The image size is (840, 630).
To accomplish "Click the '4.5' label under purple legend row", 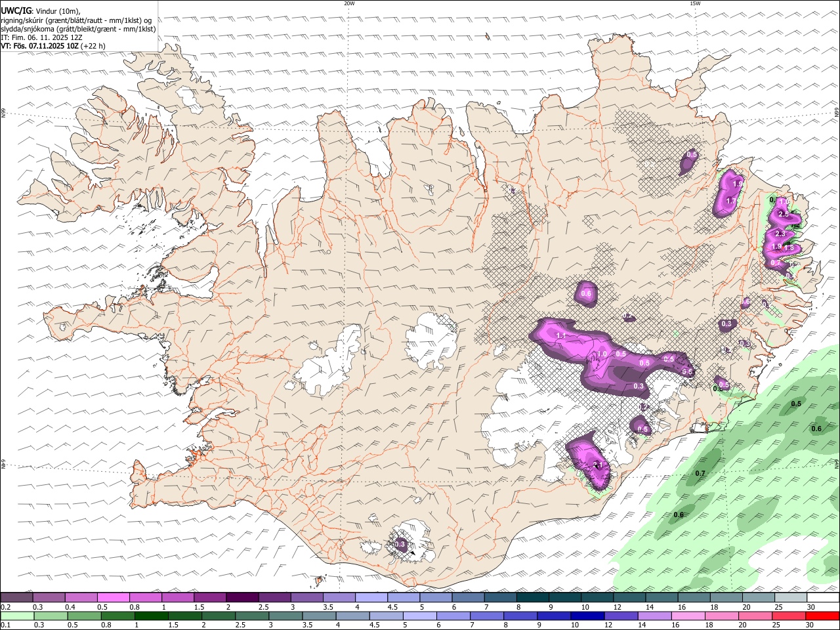I will point(393,607).
